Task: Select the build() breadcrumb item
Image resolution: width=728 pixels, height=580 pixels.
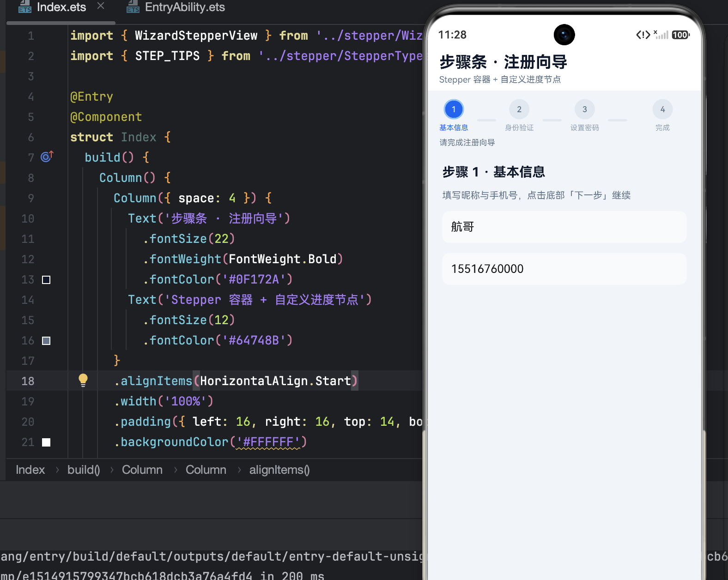Action: [84, 470]
